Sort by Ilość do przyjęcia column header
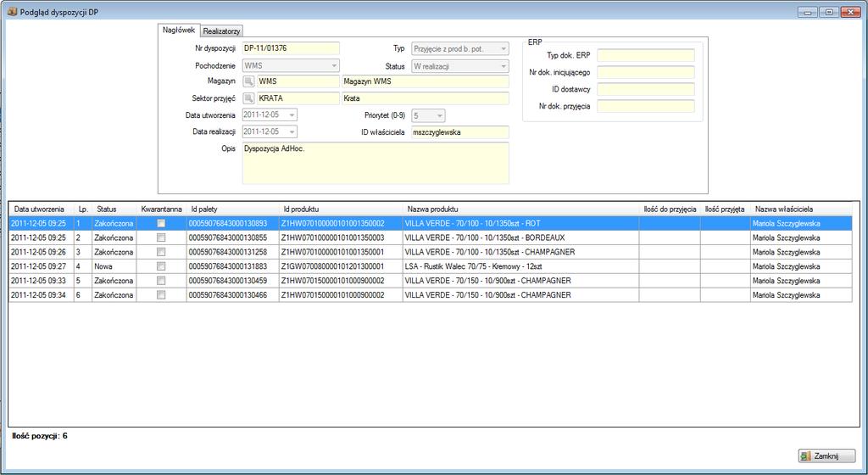 point(670,210)
